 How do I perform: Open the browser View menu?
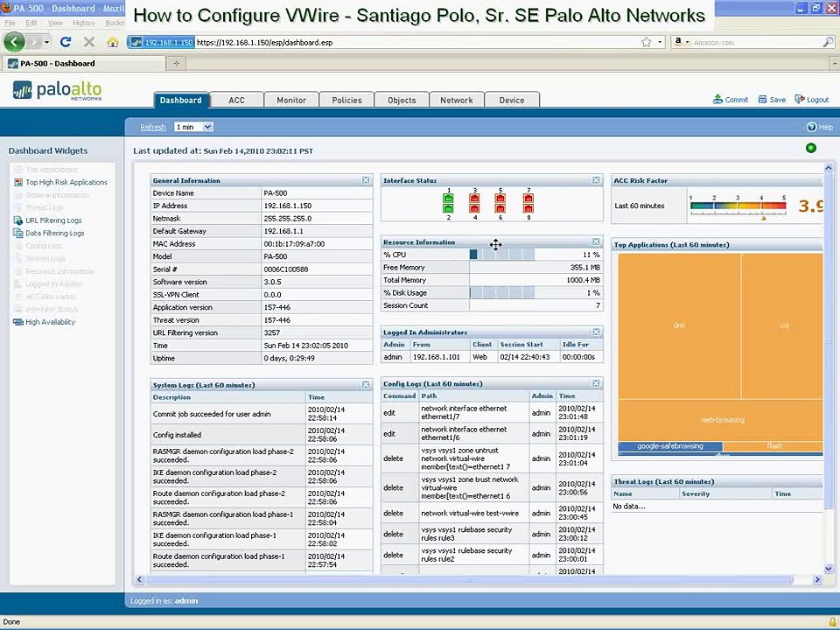55,23
